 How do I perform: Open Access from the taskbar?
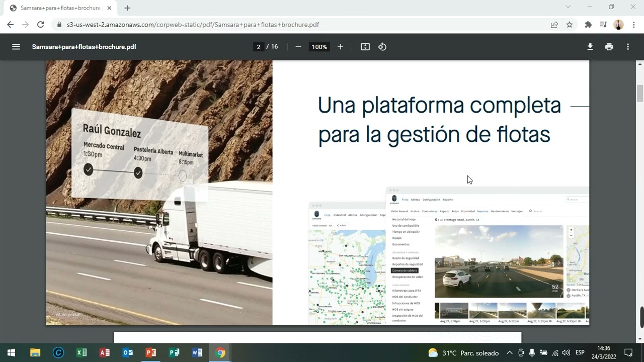pos(105,353)
